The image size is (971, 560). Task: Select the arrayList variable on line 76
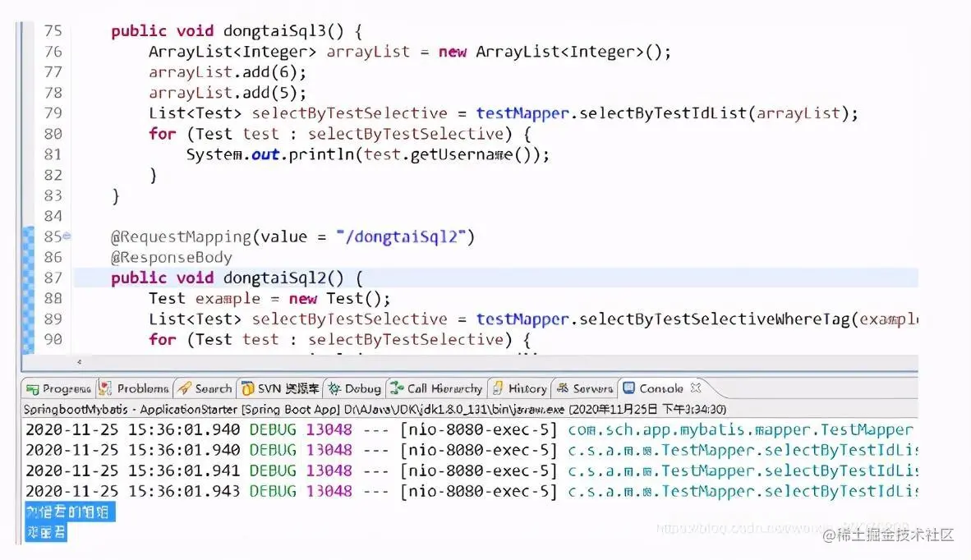(x=367, y=51)
